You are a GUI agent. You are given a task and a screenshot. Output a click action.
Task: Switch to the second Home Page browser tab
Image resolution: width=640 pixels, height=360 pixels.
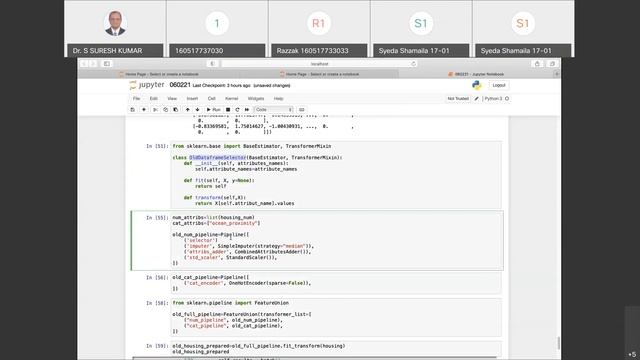319,74
